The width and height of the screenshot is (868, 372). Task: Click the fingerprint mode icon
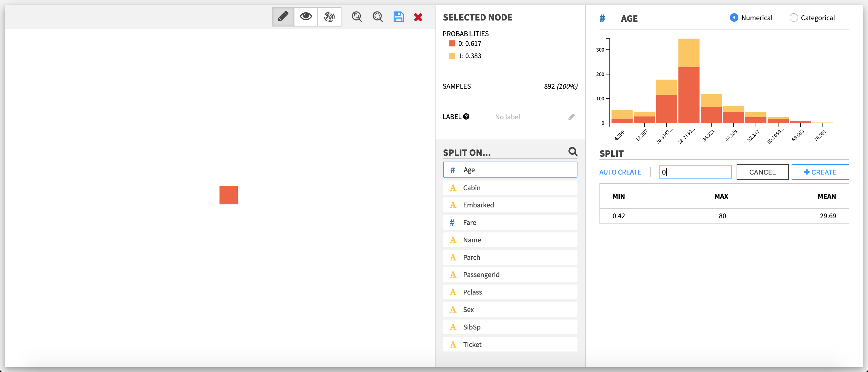click(x=329, y=17)
